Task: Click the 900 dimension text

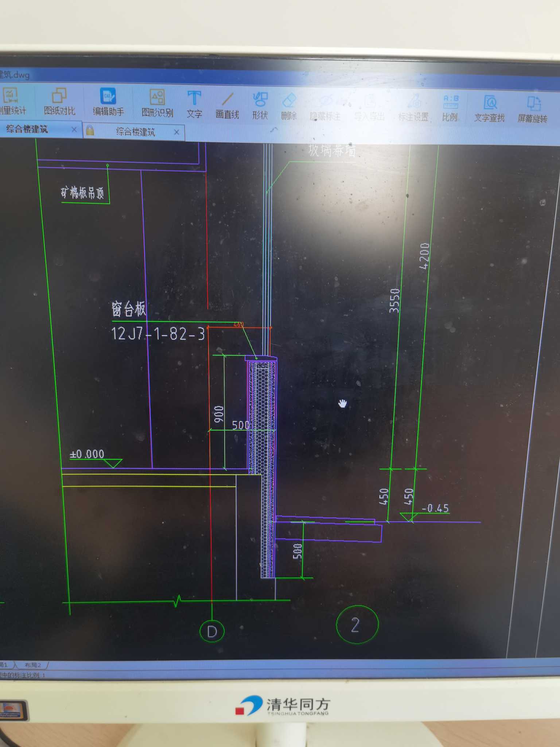Action: pyautogui.click(x=219, y=414)
